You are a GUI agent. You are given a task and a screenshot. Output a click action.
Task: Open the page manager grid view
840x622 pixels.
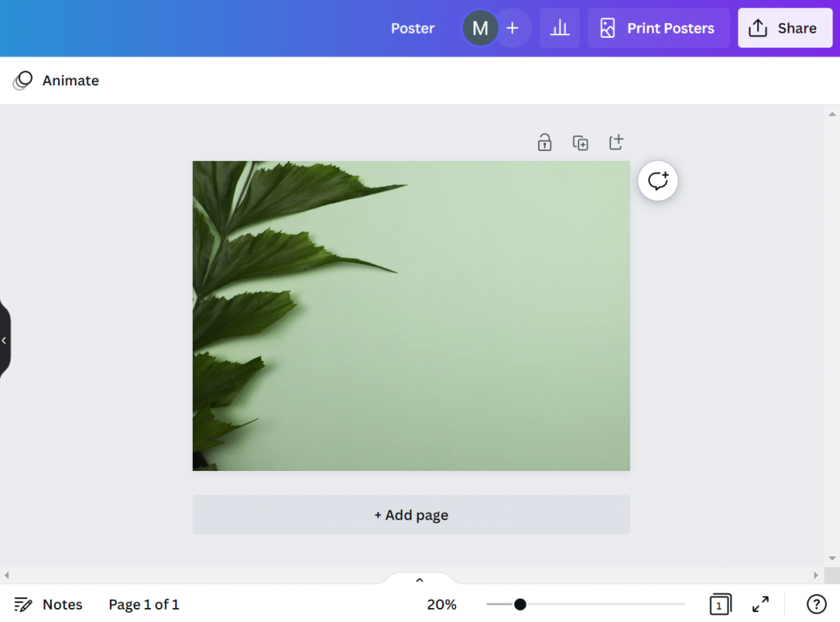pyautogui.click(x=719, y=604)
